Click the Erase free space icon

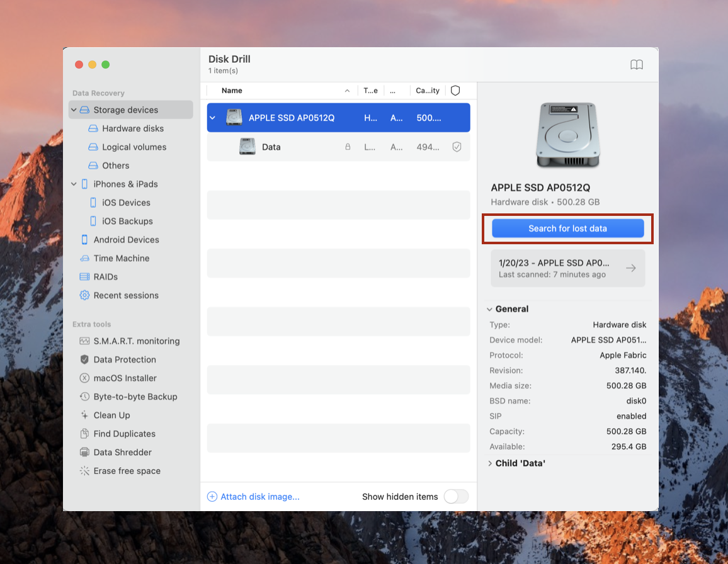click(84, 471)
